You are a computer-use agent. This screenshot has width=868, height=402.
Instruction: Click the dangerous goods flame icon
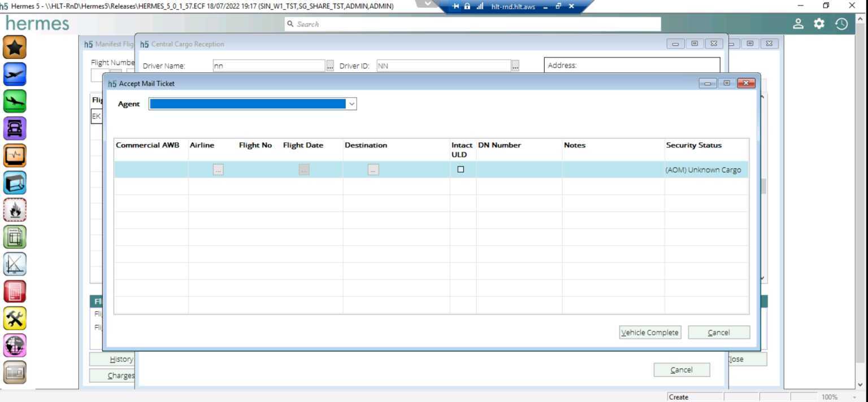[x=15, y=209]
